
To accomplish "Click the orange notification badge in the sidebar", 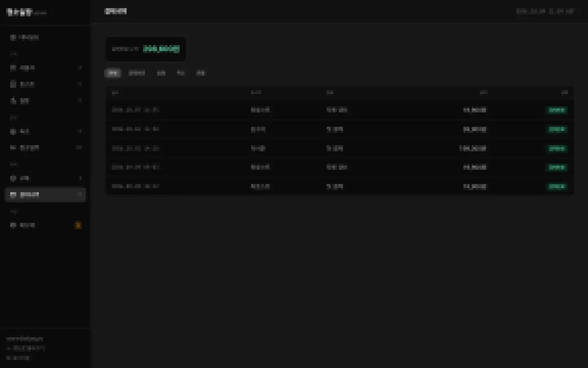I will [x=78, y=225].
